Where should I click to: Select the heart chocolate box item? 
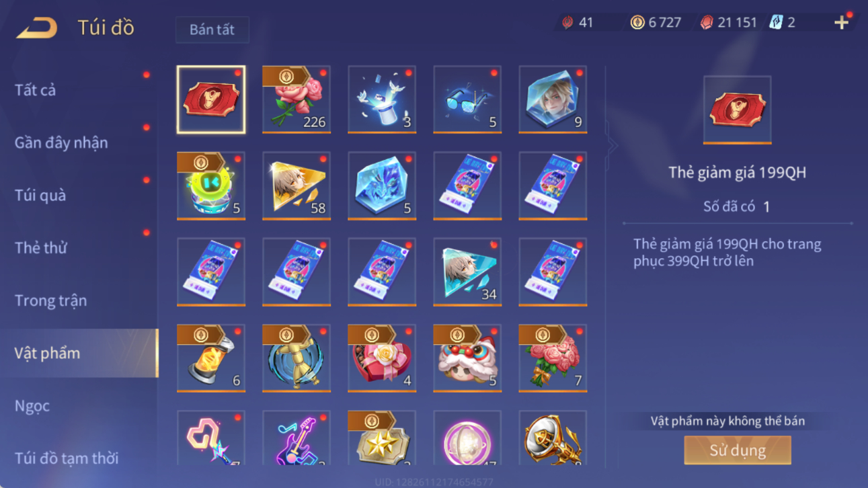pos(382,358)
